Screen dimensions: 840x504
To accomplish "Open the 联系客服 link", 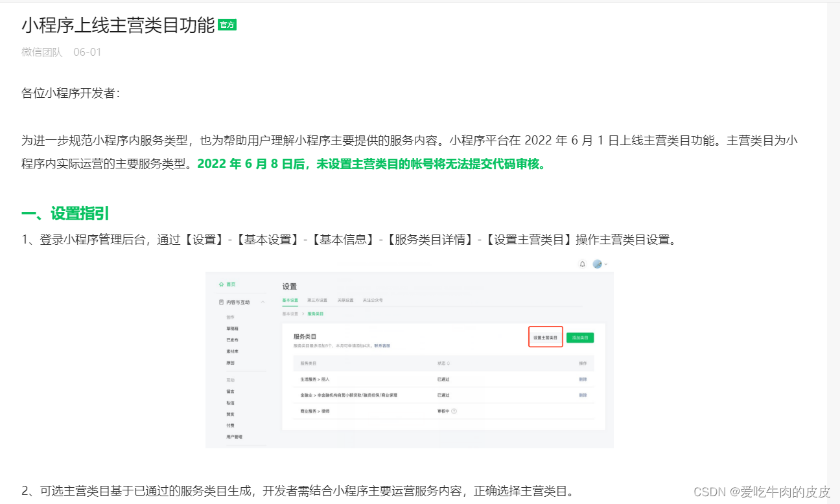I will point(382,346).
